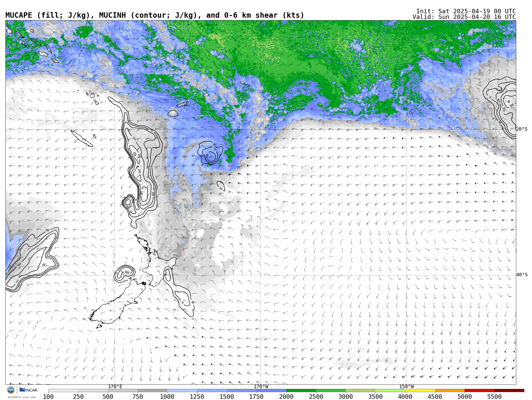
Task: Click the 'Init: Sat 2025-04-19 00 UTC' text
Action: pyautogui.click(x=466, y=11)
